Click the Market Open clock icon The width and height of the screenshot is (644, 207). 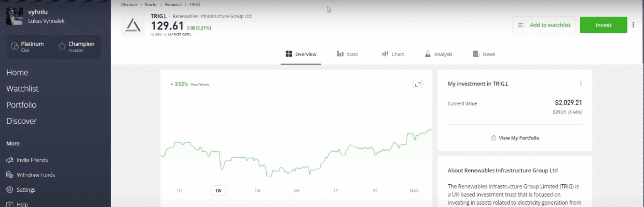pyautogui.click(x=165, y=35)
